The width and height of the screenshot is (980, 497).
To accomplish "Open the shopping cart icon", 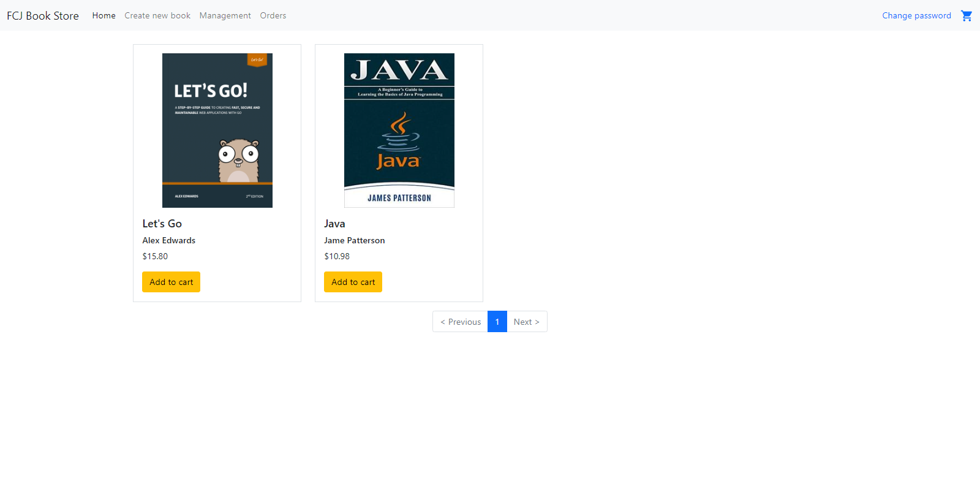I will pos(967,15).
